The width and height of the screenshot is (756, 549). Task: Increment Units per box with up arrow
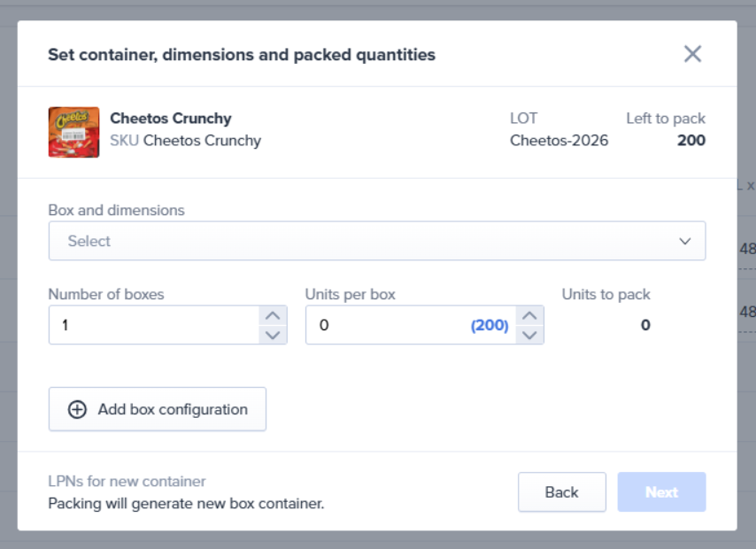(x=529, y=316)
